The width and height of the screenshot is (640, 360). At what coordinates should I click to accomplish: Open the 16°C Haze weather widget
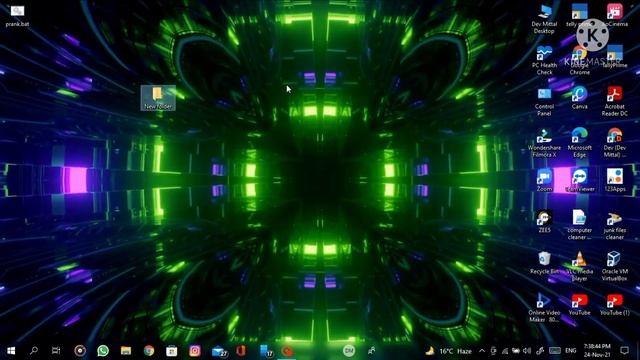coord(448,351)
